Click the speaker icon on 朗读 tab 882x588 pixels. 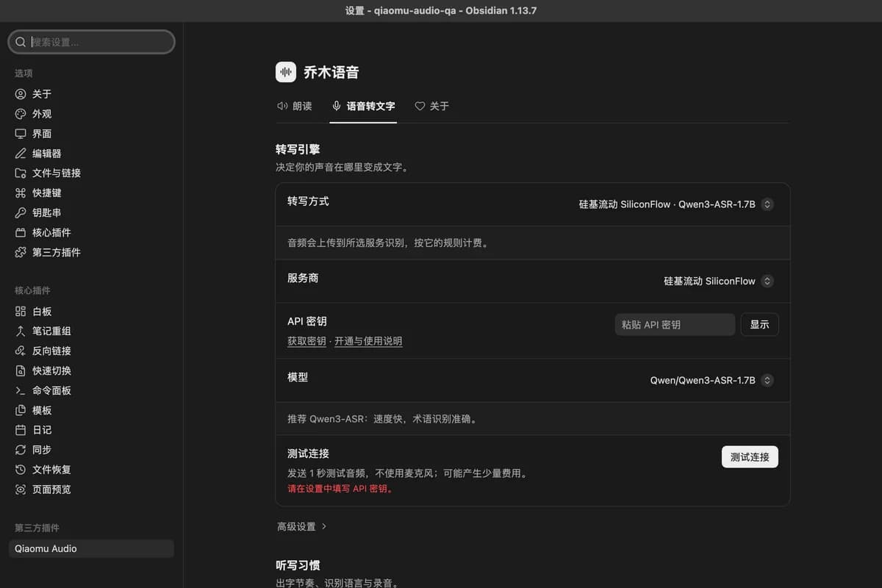[x=282, y=106]
